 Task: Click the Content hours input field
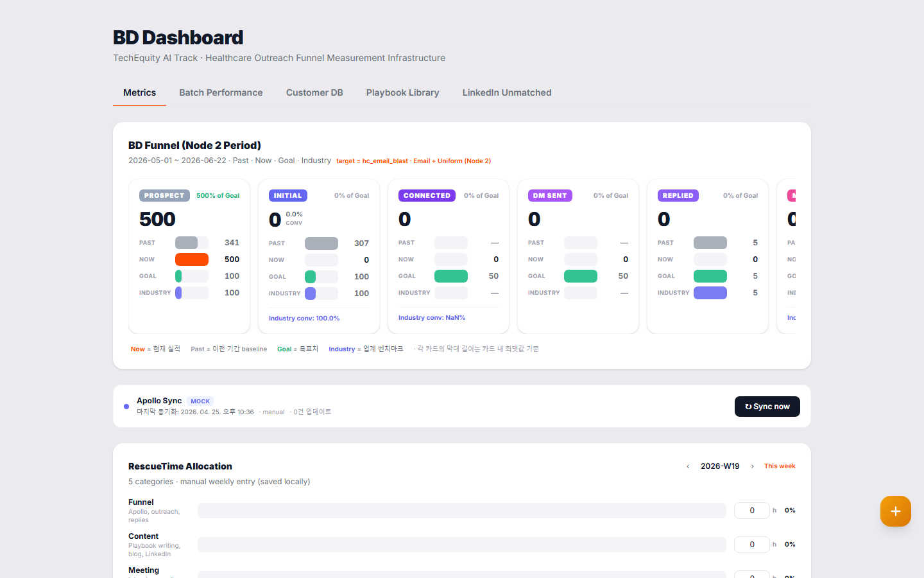tap(751, 545)
